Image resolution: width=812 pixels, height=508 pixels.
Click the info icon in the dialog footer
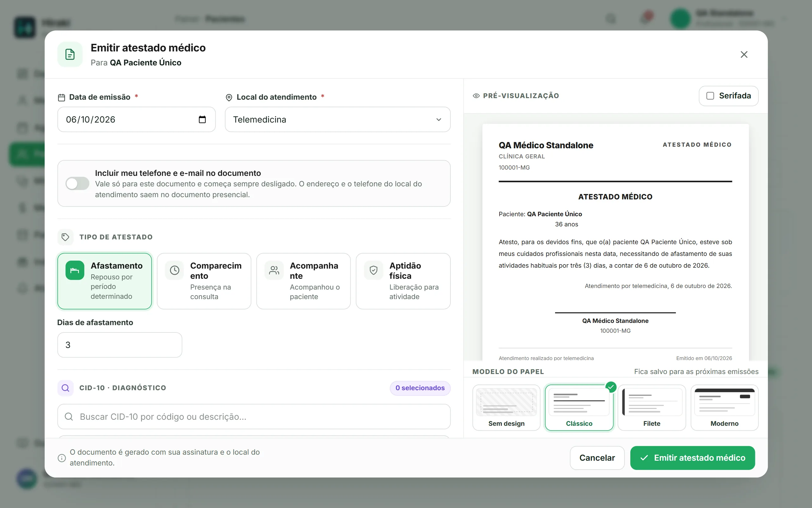[62, 458]
